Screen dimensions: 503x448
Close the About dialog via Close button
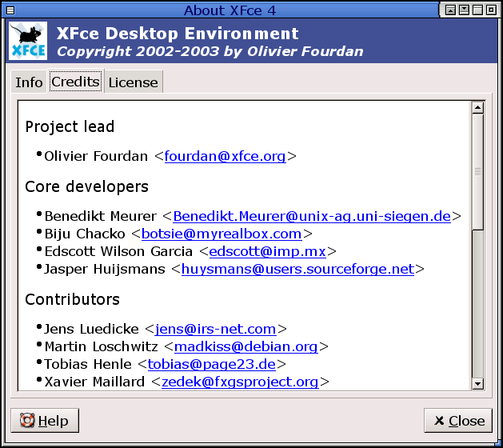[x=458, y=421]
